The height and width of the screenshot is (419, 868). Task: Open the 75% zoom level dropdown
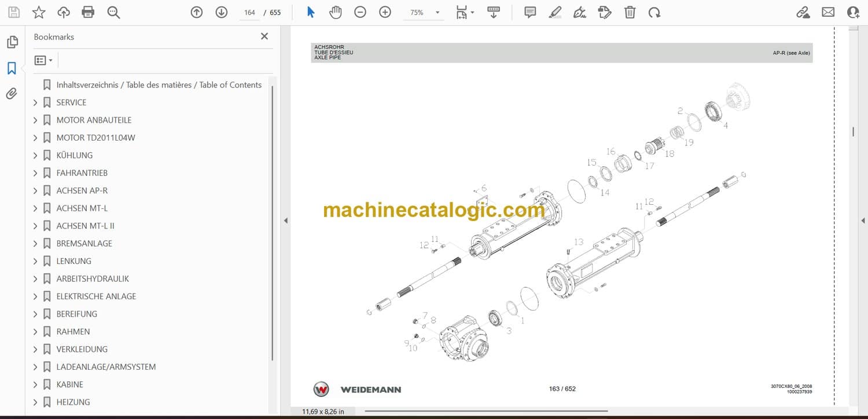(424, 12)
